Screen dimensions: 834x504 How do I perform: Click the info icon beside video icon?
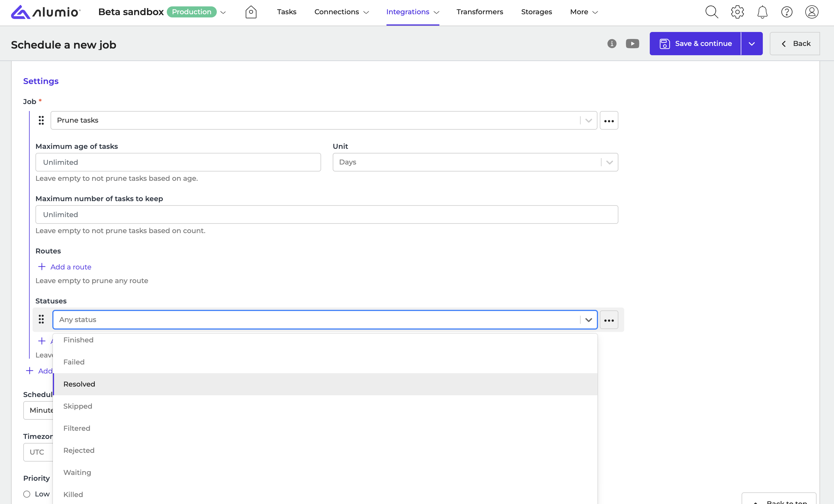pos(612,44)
